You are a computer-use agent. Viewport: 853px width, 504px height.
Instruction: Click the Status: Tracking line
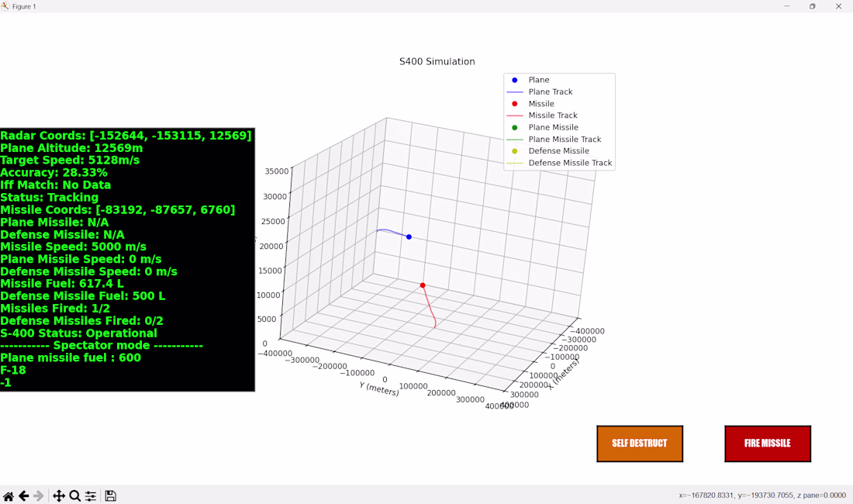tap(50, 198)
